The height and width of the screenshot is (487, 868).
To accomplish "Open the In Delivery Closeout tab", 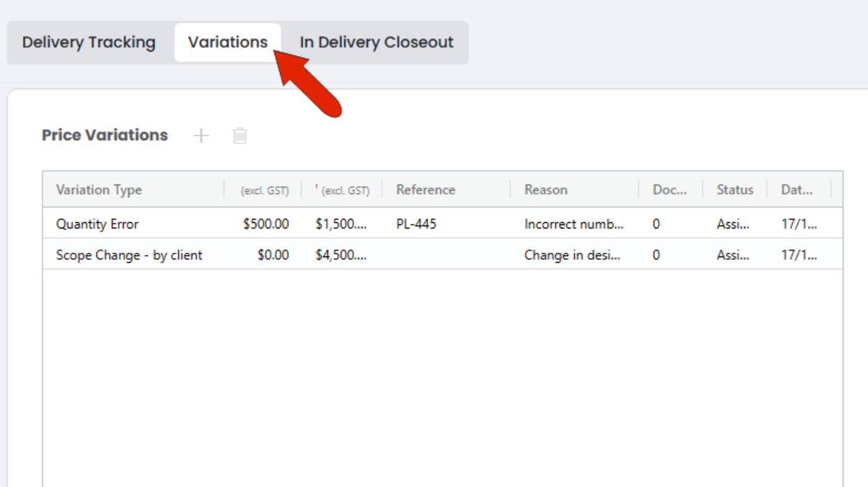I will tap(376, 42).
